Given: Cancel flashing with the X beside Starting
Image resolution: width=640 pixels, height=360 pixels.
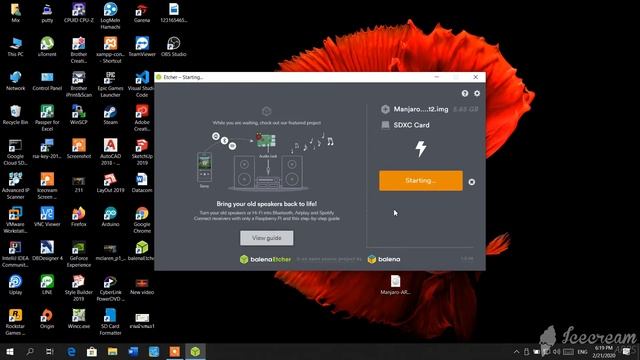Looking at the screenshot, I should click(x=471, y=182).
